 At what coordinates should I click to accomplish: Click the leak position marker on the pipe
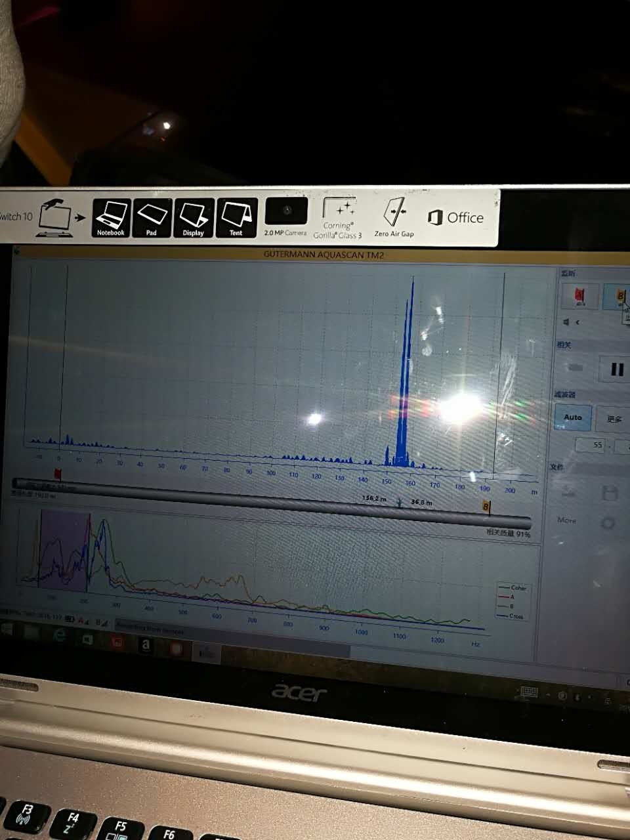[400, 503]
